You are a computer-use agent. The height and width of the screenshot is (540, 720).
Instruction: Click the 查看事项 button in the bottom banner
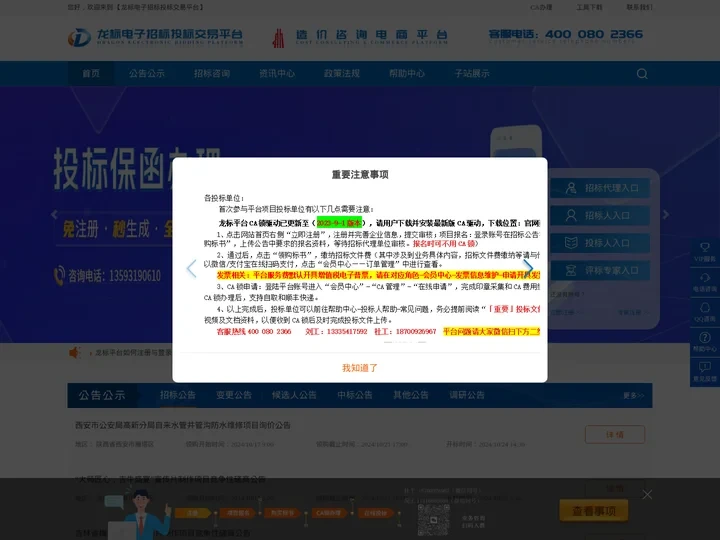pos(594,511)
